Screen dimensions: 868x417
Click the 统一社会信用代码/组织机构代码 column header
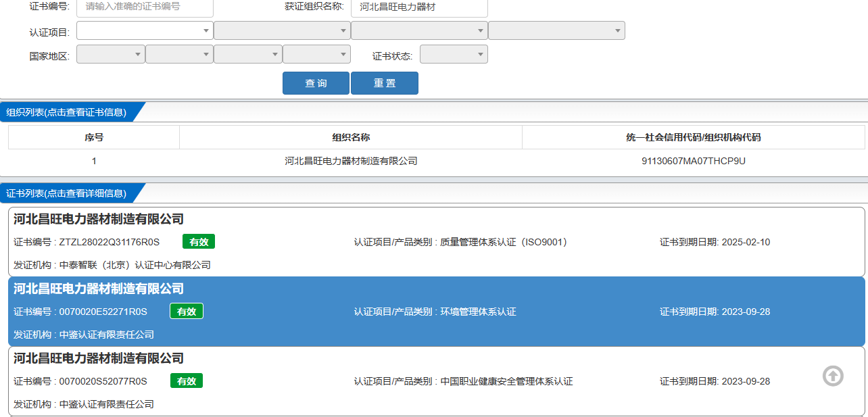click(694, 137)
